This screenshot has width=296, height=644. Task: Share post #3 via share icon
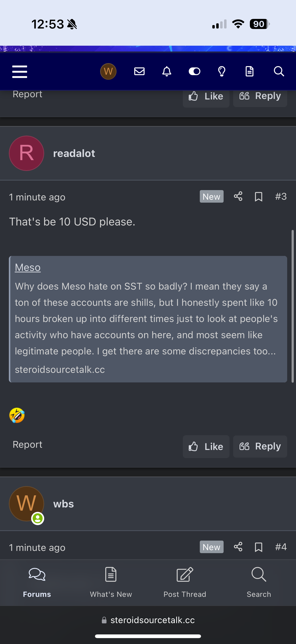pos(238,196)
